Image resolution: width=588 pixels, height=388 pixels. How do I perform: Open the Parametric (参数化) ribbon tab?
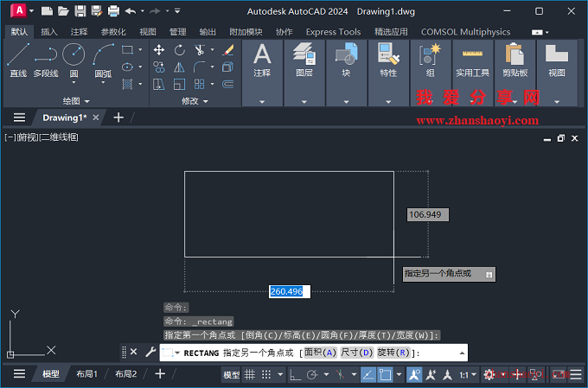click(x=113, y=32)
